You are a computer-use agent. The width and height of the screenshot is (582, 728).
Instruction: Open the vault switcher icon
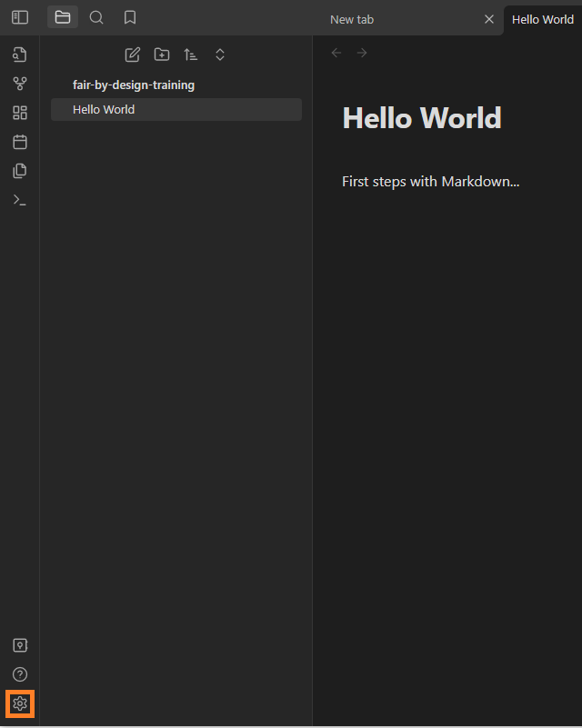(x=19, y=645)
